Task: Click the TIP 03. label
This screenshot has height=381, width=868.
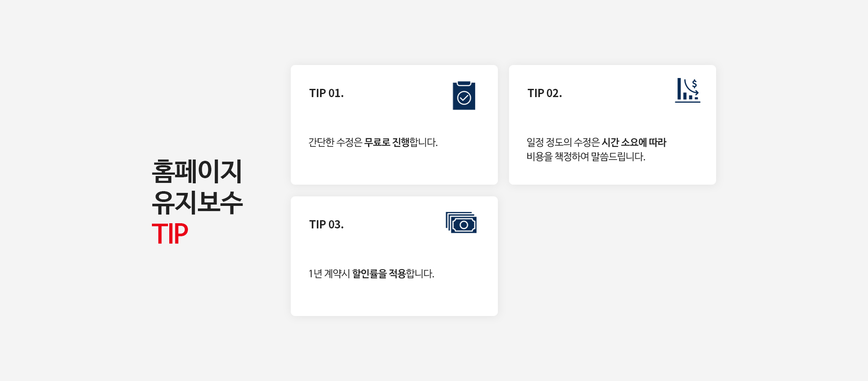Action: (x=326, y=225)
